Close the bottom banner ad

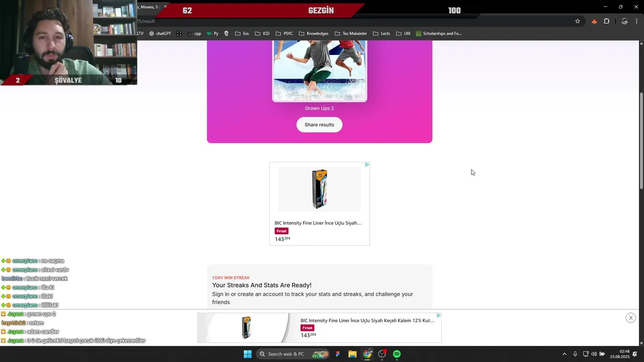630,318
